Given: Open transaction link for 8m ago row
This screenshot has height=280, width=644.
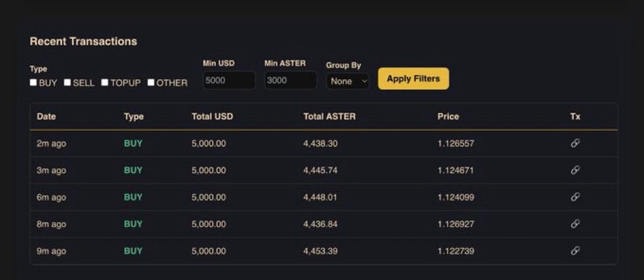Looking at the screenshot, I should (575, 224).
